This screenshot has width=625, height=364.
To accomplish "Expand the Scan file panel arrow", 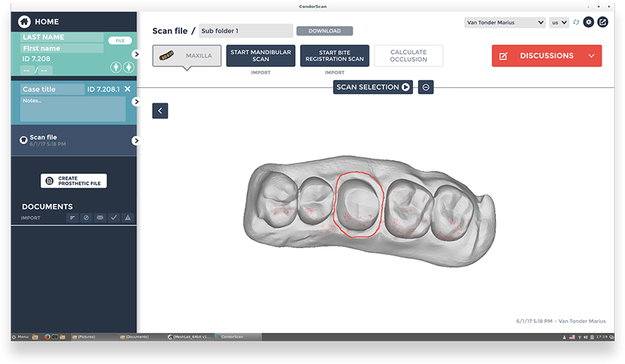I will 136,141.
